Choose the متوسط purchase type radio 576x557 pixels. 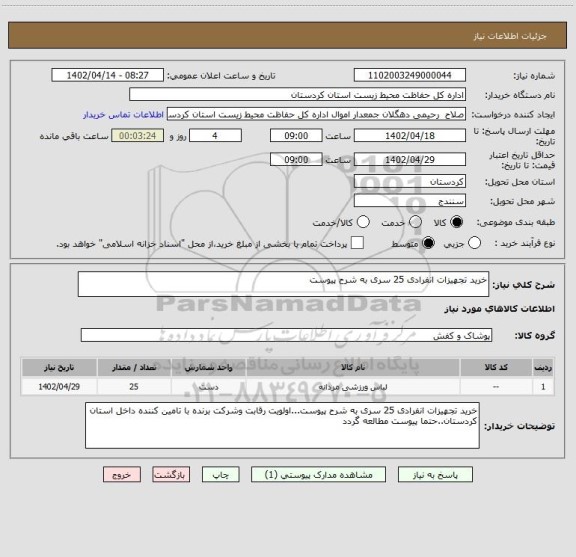pyautogui.click(x=428, y=243)
